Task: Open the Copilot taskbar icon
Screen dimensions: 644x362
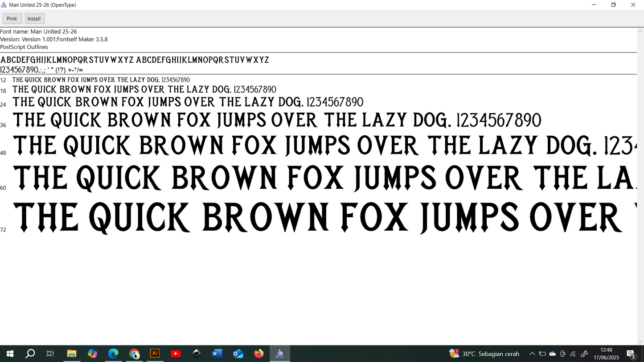Action: 92,354
